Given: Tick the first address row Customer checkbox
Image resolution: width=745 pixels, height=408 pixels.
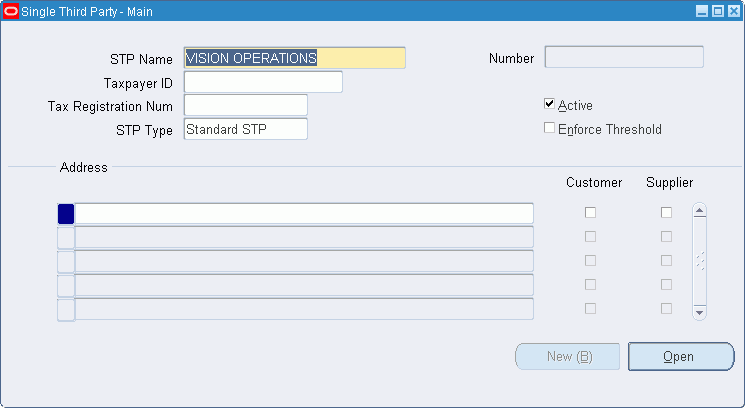Looking at the screenshot, I should click(x=591, y=212).
